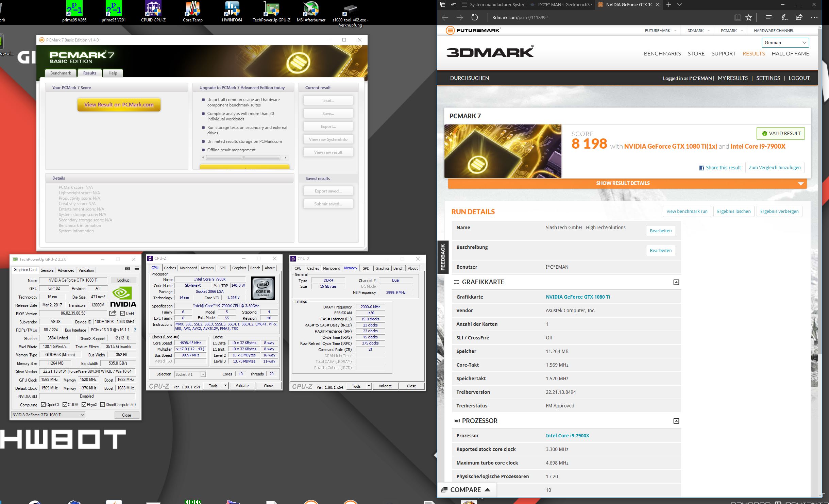Open HWiNFO64 desktop icon
This screenshot has width=829, height=504.
point(232,11)
